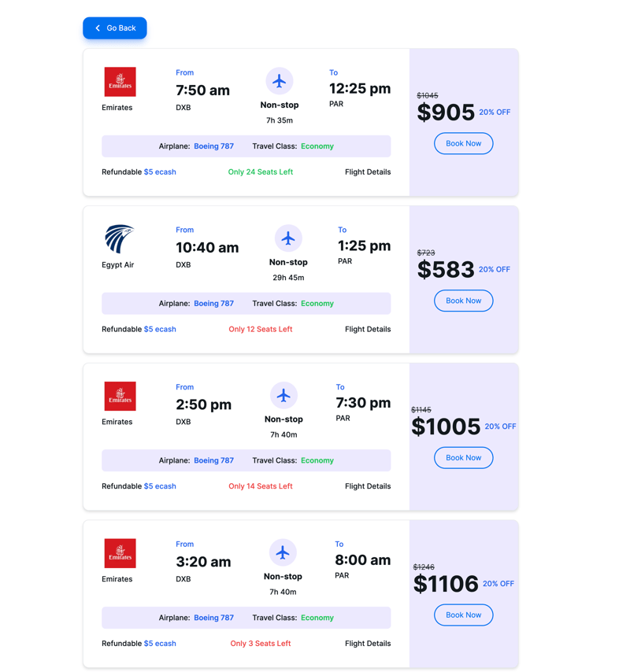
Task: Click the Egypt Air logo
Action: [x=120, y=239]
